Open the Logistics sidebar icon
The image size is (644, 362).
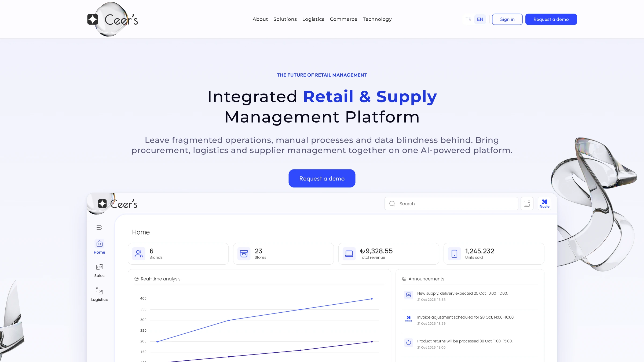[99, 291]
